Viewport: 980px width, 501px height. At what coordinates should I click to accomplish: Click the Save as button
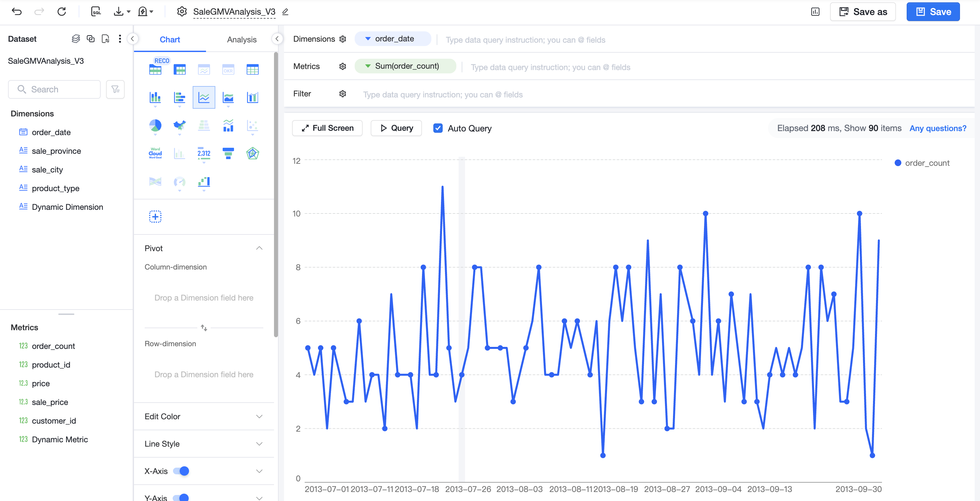coord(863,12)
